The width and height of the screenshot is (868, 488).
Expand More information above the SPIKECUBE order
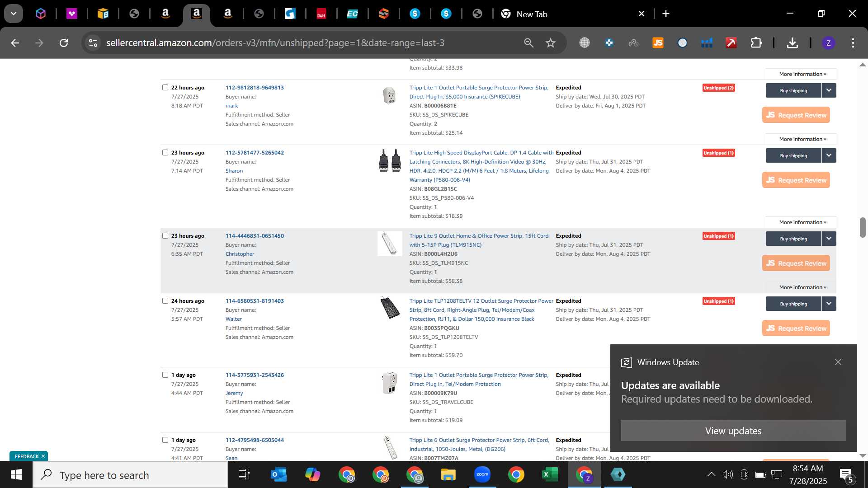tap(801, 74)
